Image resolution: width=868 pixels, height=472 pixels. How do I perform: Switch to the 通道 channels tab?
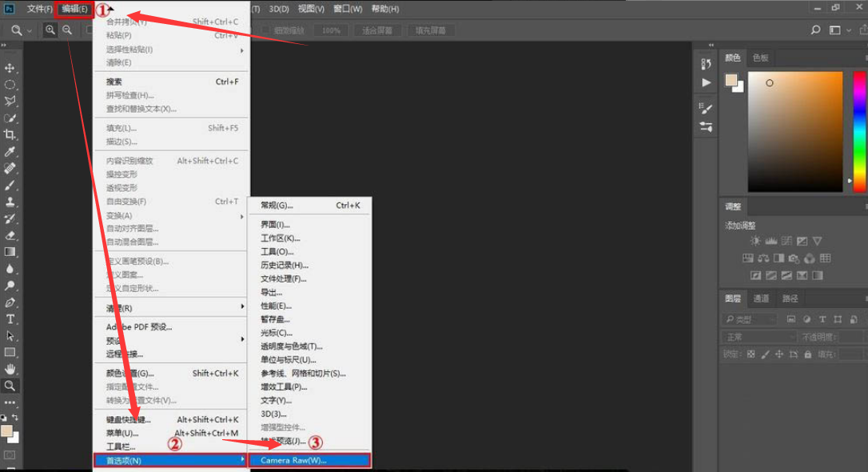coord(760,298)
